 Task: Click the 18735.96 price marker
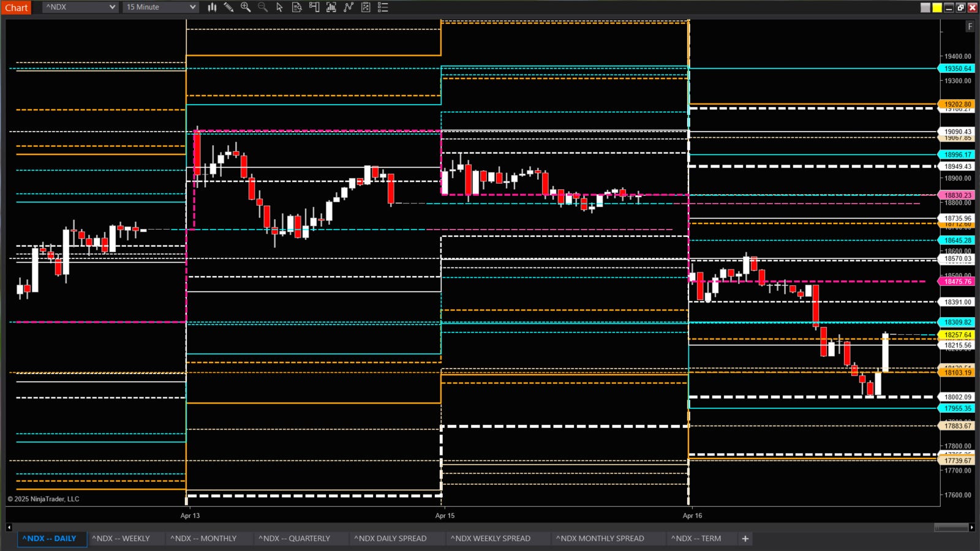tap(957, 219)
